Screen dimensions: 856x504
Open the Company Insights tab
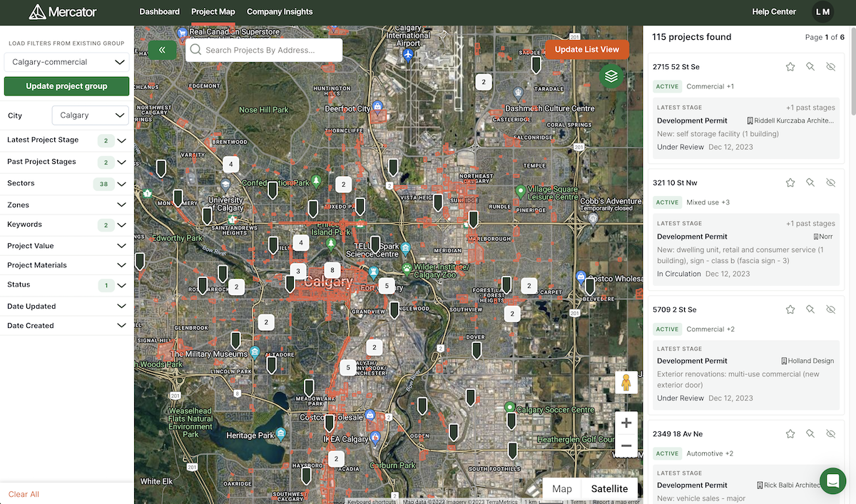(x=280, y=11)
